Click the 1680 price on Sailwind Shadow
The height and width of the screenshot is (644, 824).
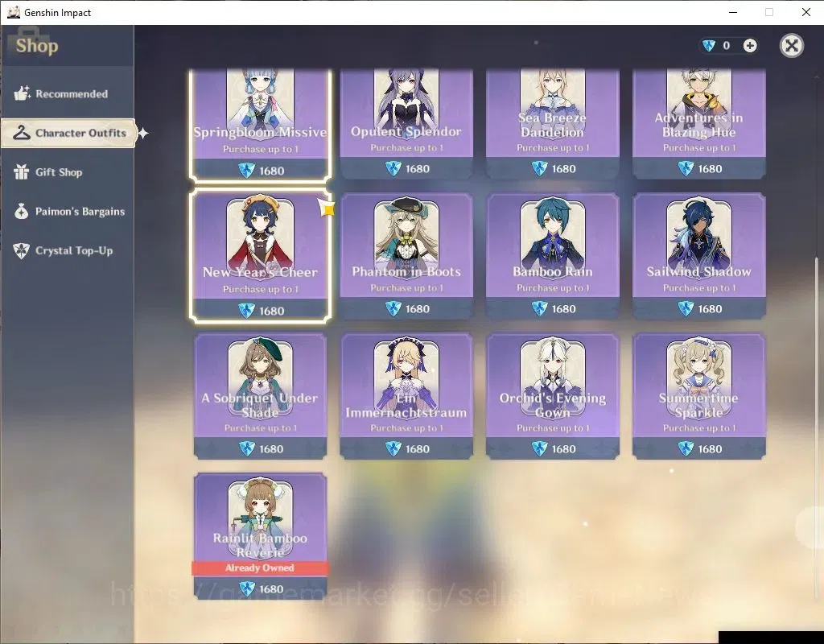[x=710, y=309]
